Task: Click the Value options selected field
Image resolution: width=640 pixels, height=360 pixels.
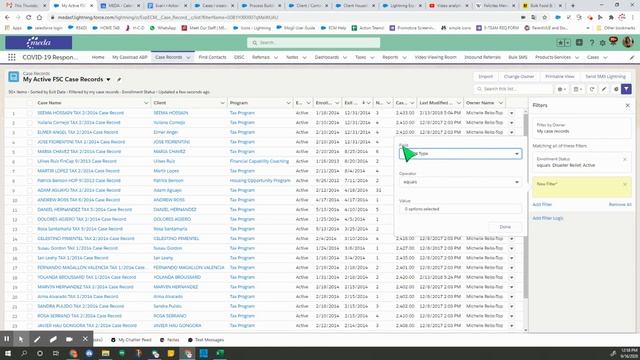Action: (x=460, y=209)
